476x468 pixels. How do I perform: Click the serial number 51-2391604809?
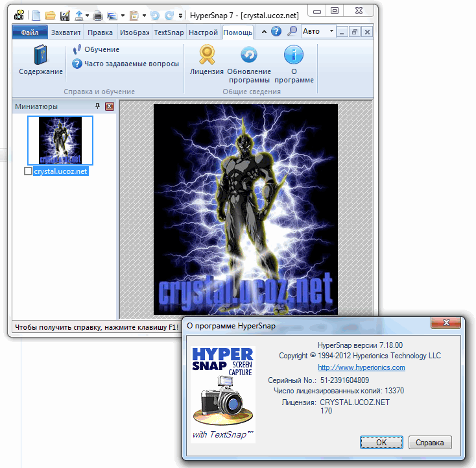pyautogui.click(x=344, y=380)
